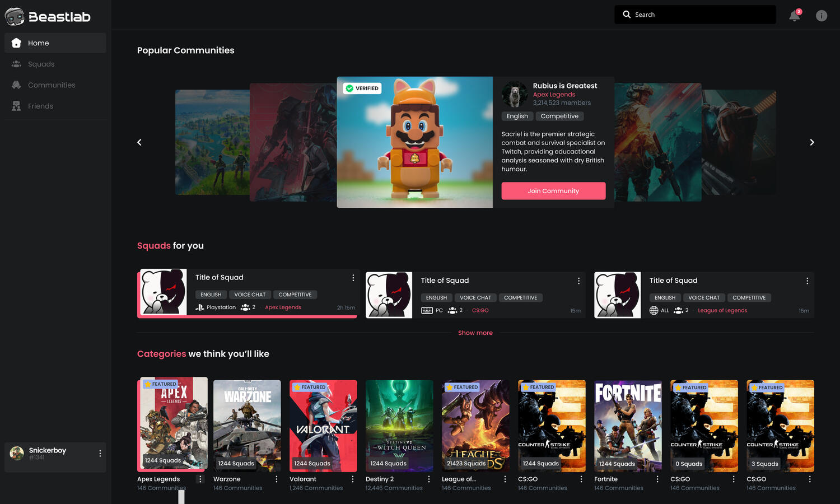The height and width of the screenshot is (504, 840).
Task: Open Rubius is Greatest community avatar
Action: (515, 94)
